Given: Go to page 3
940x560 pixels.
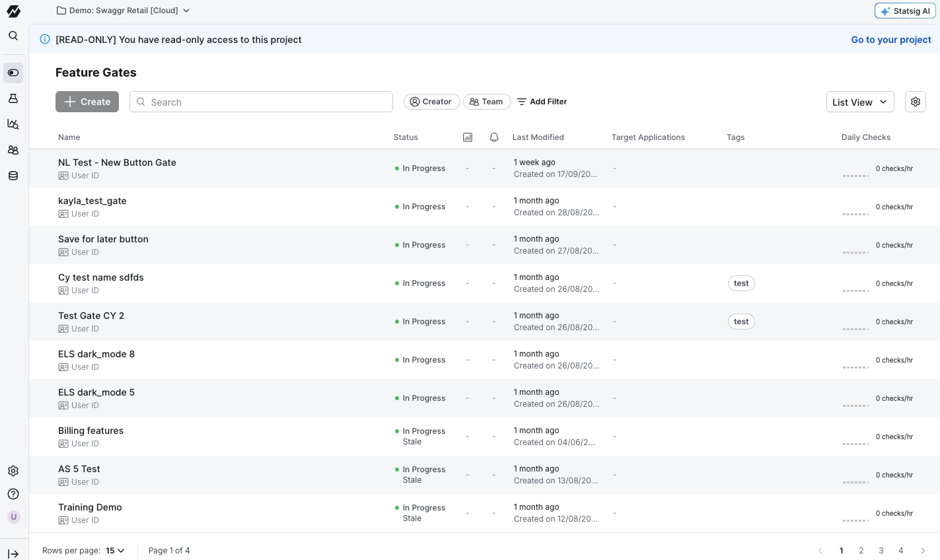Looking at the screenshot, I should pos(881,551).
